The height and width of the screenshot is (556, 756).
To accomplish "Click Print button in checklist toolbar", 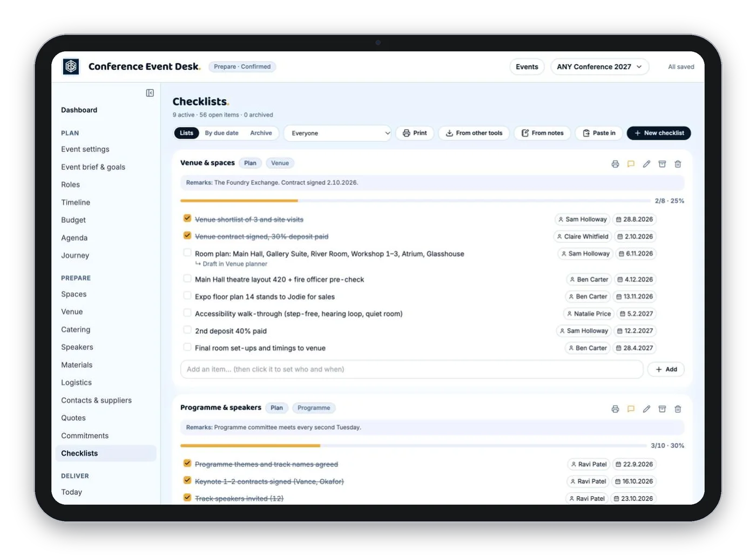I will 415,133.
